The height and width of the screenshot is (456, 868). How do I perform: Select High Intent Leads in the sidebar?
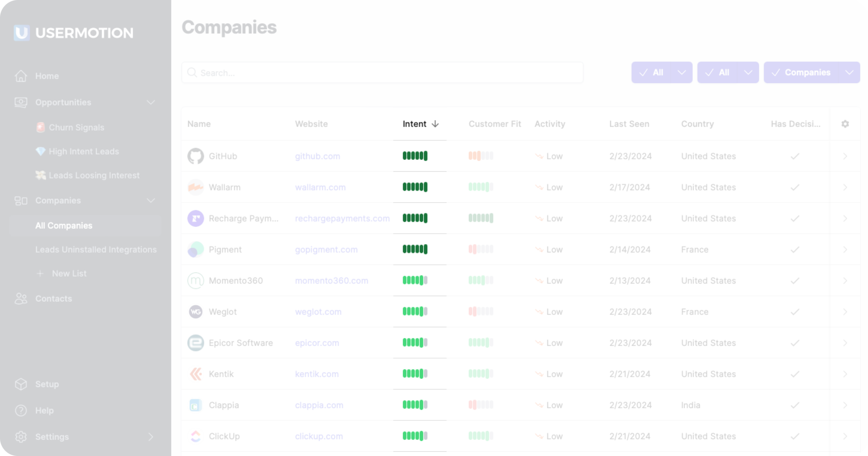point(83,151)
